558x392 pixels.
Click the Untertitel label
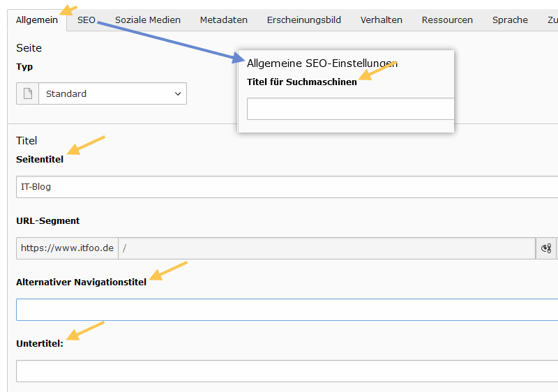pos(40,344)
